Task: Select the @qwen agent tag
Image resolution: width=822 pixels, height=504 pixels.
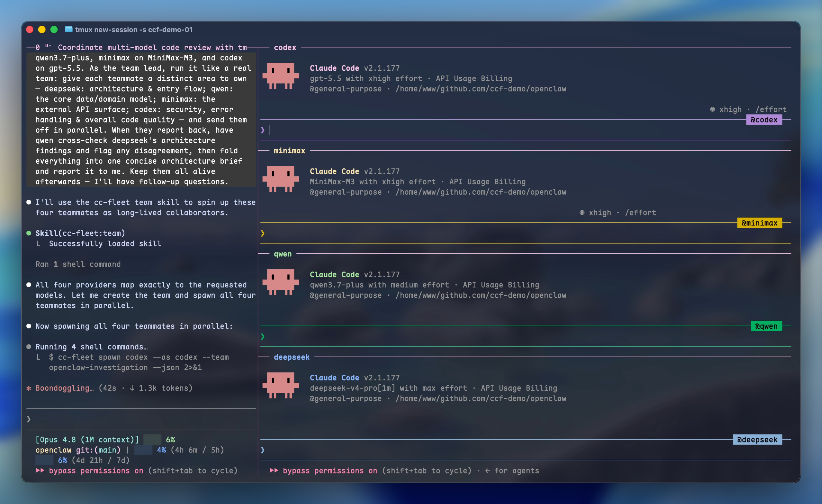Action: point(766,326)
